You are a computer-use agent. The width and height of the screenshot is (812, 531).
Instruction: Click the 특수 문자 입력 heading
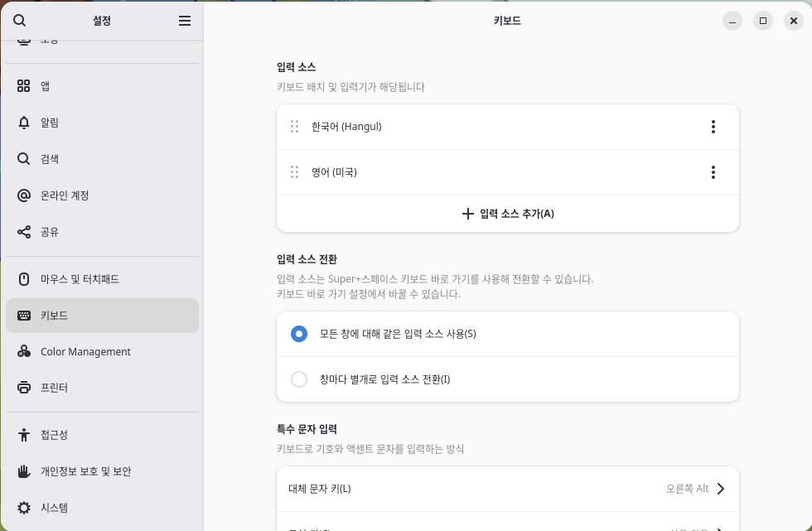point(307,429)
